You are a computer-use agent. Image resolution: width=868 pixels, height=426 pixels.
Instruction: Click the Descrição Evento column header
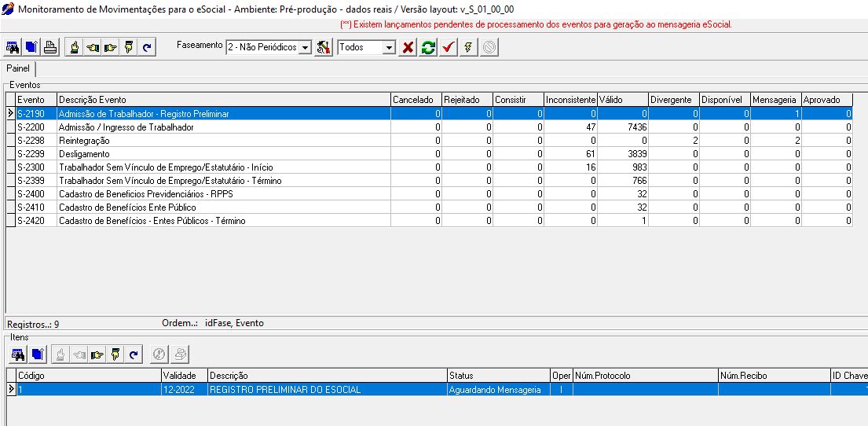click(224, 100)
